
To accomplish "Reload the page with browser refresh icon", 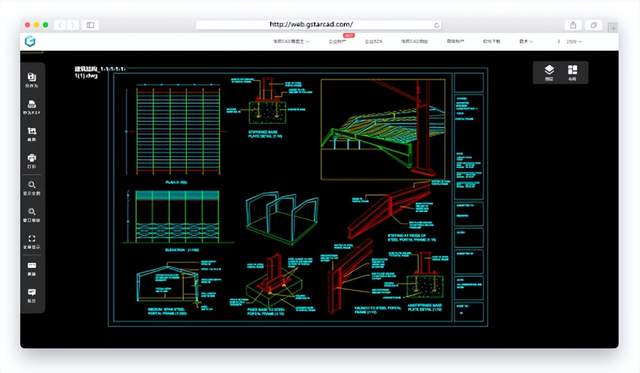I will point(436,25).
